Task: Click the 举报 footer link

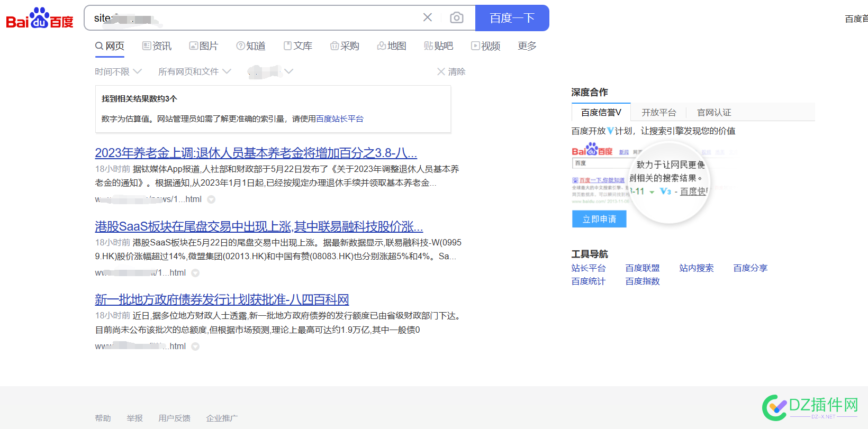Action: (x=135, y=418)
